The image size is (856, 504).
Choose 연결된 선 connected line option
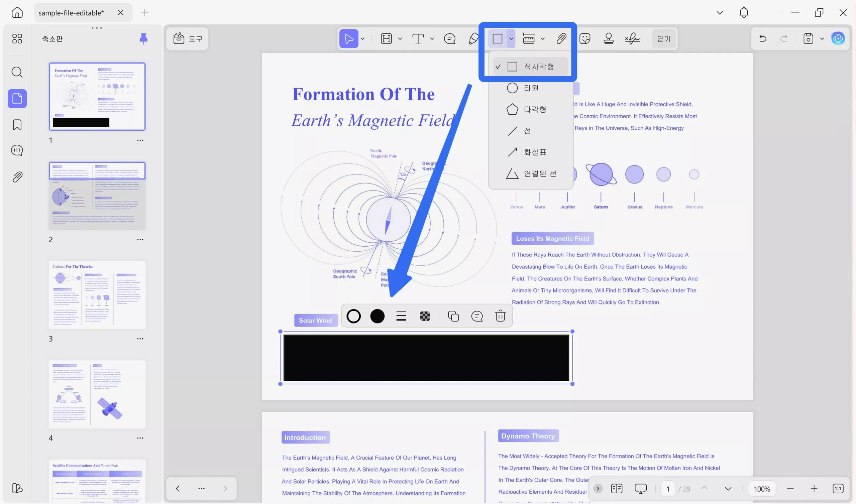[x=531, y=173]
